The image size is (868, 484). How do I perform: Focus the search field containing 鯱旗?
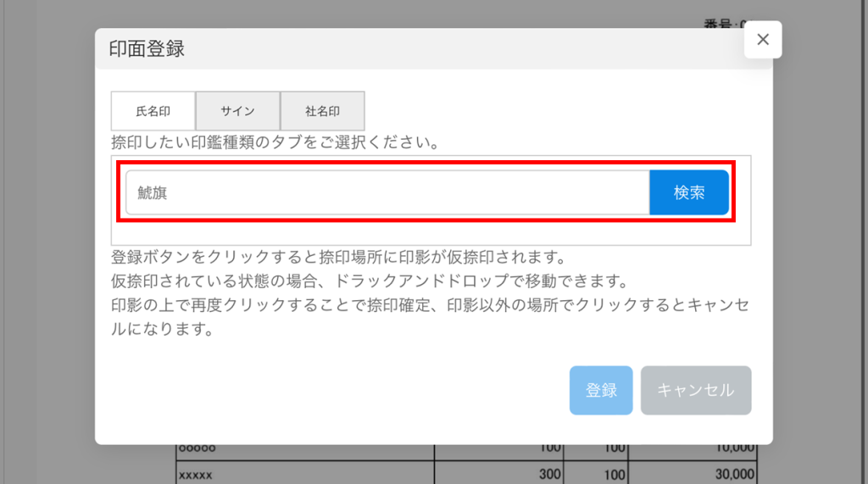coord(387,193)
